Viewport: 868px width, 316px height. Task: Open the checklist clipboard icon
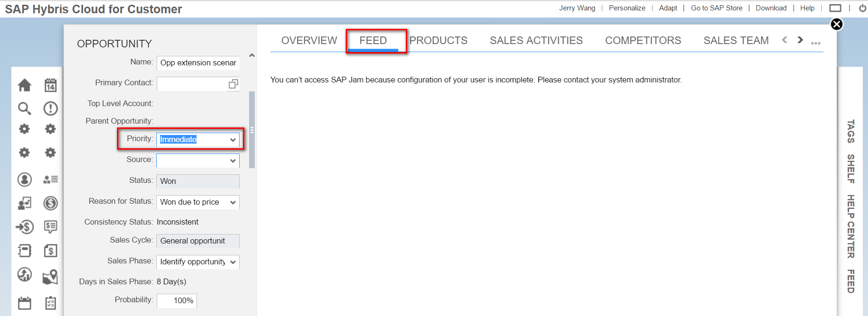pos(51,303)
